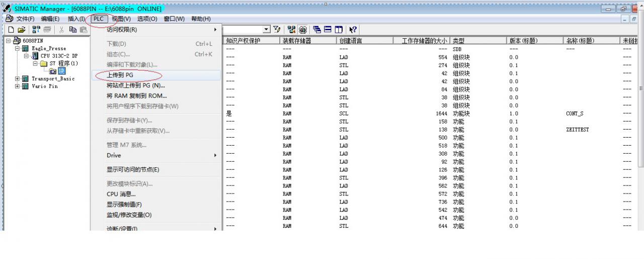Expand the Vario Pin station node
The width and height of the screenshot is (644, 259).
[x=18, y=86]
